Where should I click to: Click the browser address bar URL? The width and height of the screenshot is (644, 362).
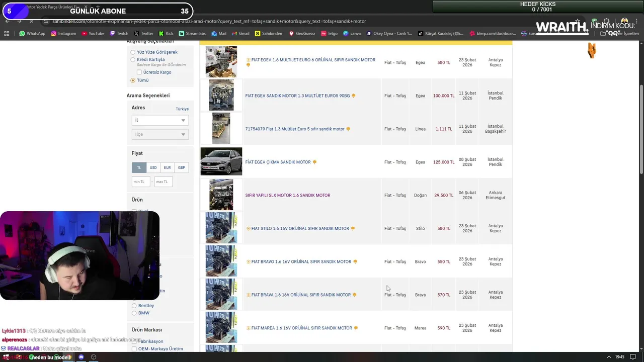[x=209, y=21]
